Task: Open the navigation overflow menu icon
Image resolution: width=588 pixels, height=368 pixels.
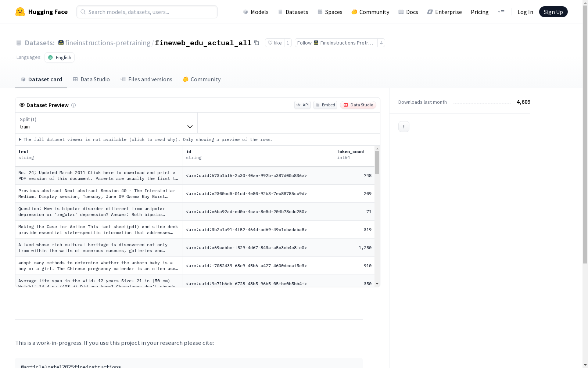Action: pos(501,12)
